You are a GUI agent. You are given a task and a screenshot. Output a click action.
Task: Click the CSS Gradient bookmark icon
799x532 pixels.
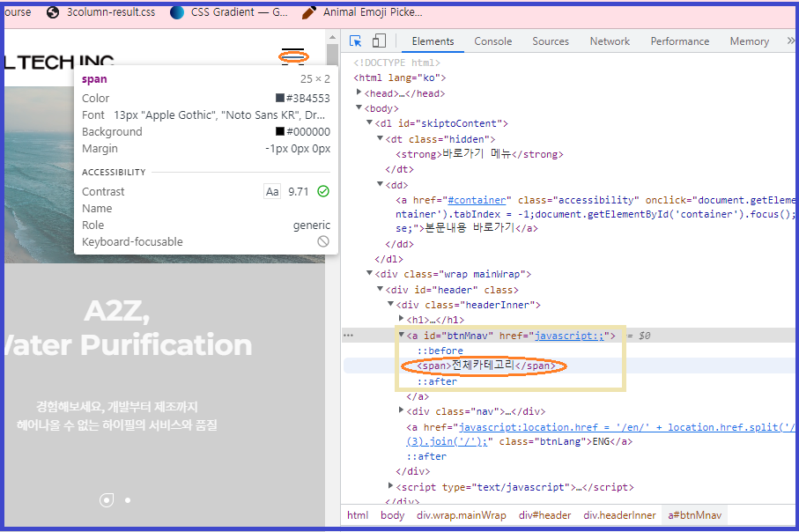177,12
